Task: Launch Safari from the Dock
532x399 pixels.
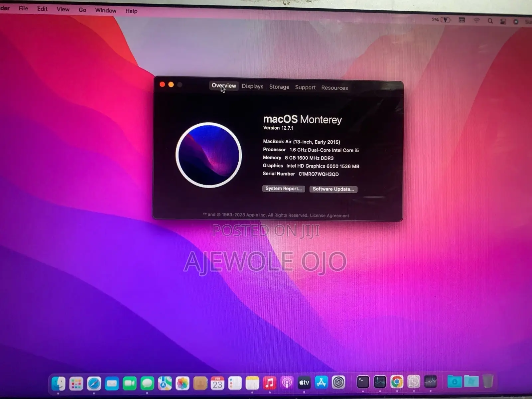Action: tap(94, 384)
